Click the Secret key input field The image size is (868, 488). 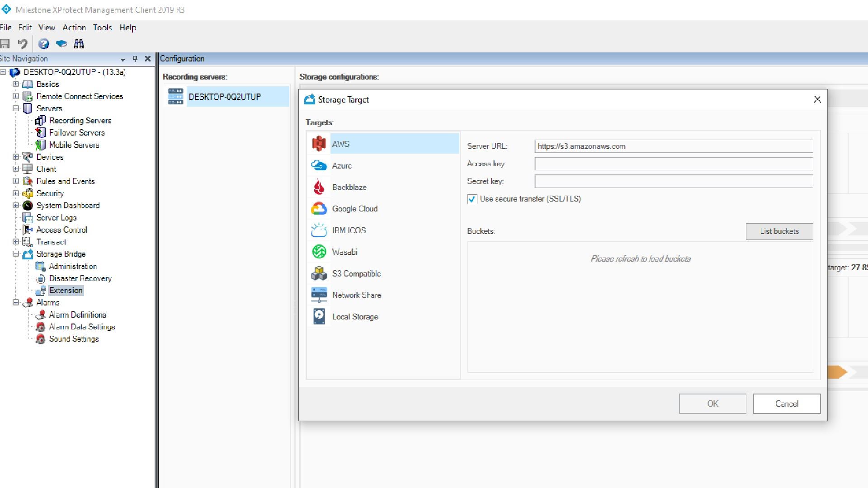(674, 181)
